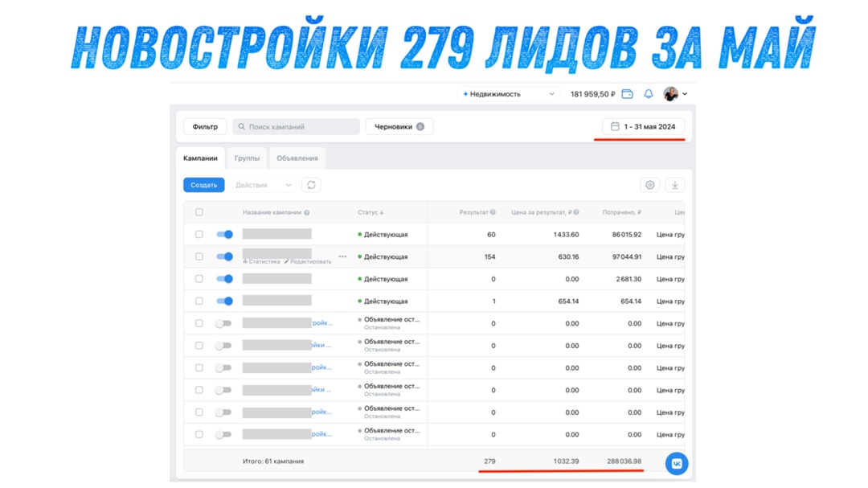Check the campaign that spent 654.14
The height and width of the screenshot is (488, 868).
click(199, 301)
